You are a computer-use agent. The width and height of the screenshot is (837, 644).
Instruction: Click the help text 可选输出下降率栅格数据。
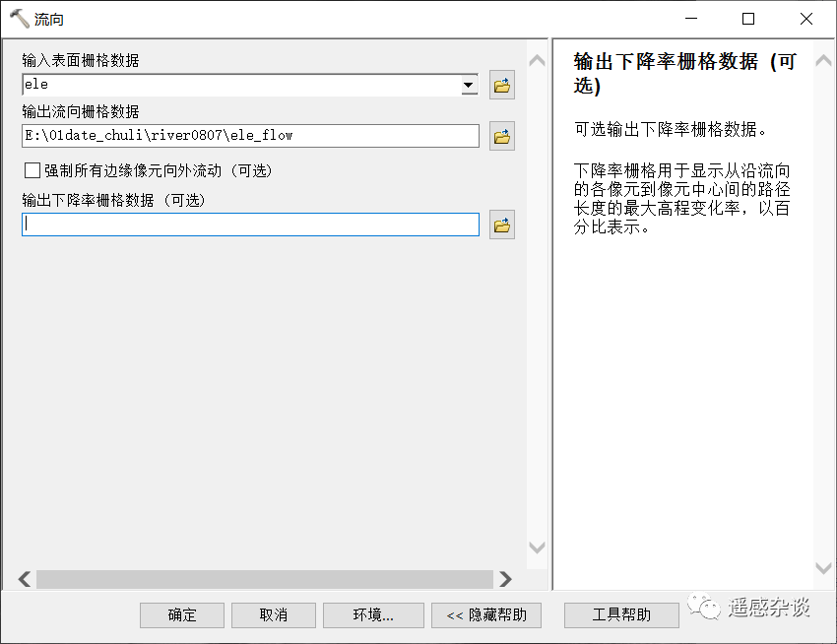(x=671, y=129)
